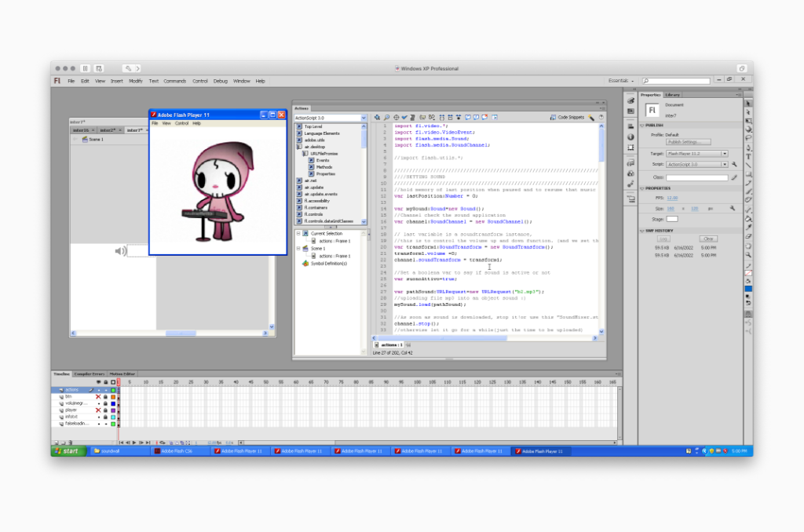
Task: Select the Line tool
Action: click(748, 165)
